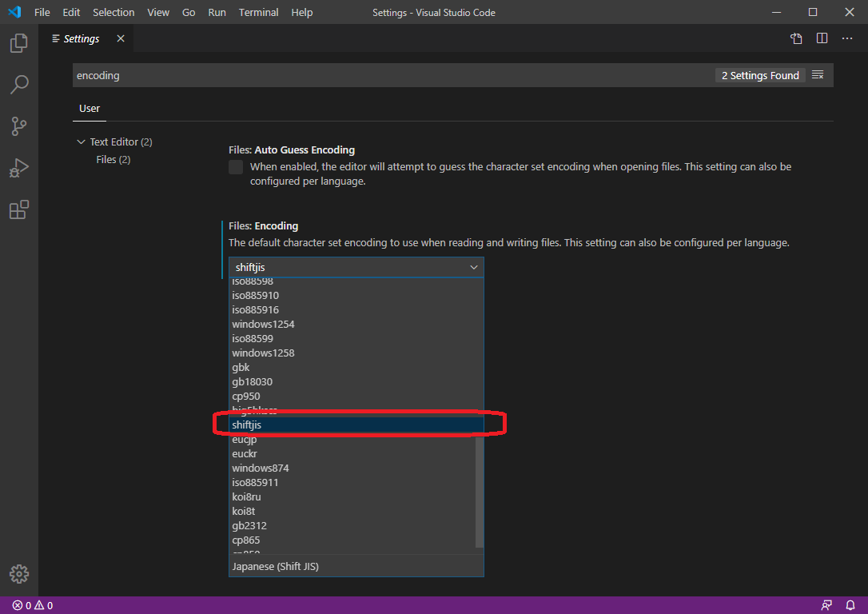Open notifications bell in status bar
The width and height of the screenshot is (868, 614).
click(x=851, y=605)
